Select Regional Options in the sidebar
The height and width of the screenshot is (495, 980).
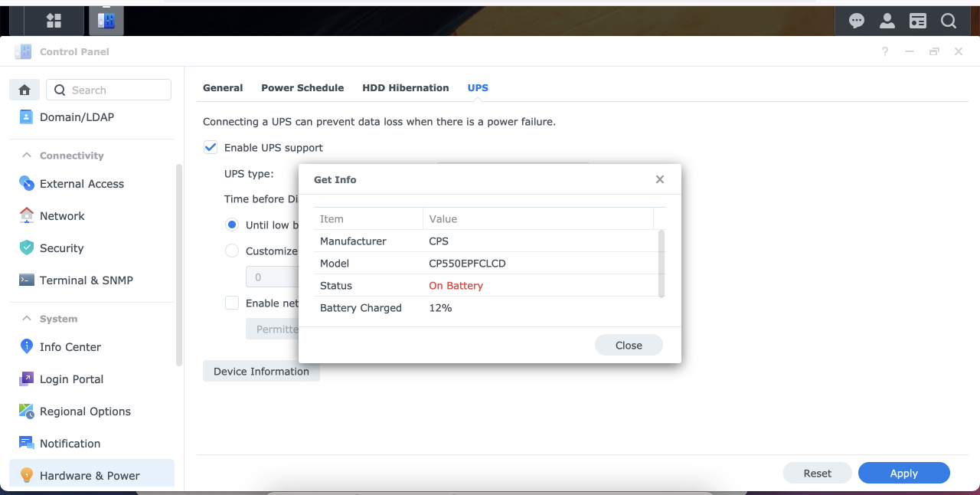85,411
